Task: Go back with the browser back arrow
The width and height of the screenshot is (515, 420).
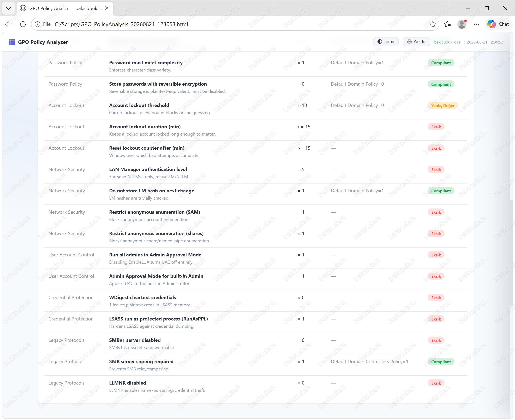Action: click(8, 24)
